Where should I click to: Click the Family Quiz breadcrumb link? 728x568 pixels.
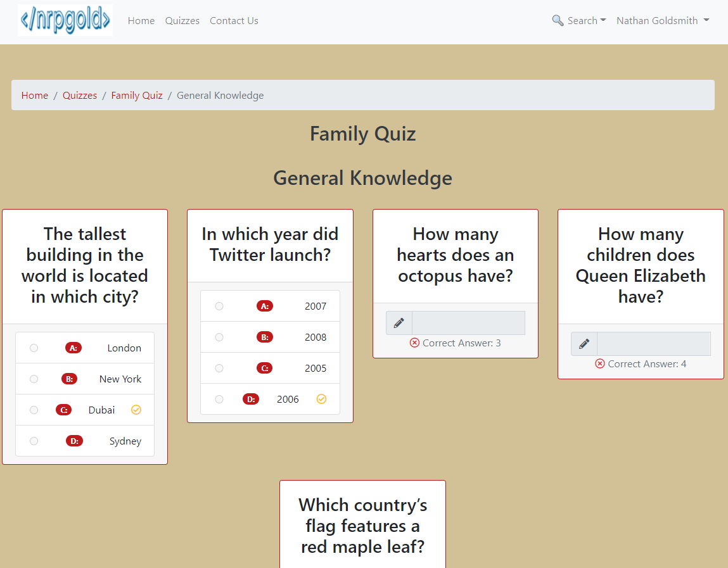[x=137, y=95]
